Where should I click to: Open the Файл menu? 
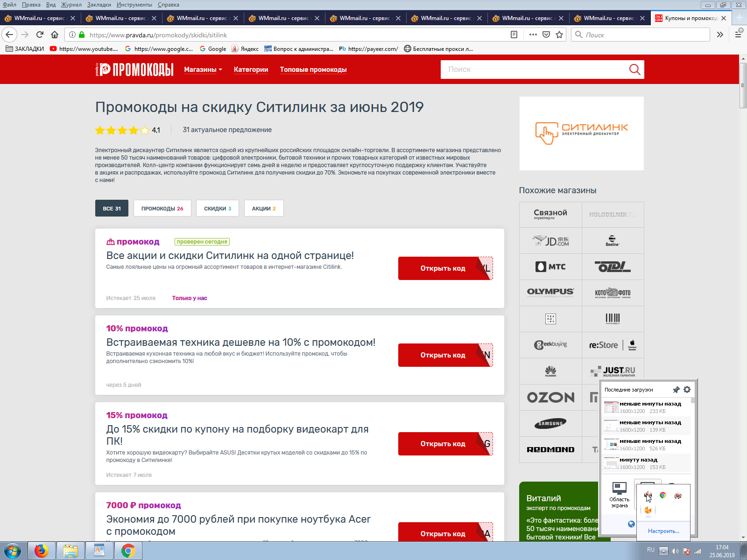[x=9, y=5]
